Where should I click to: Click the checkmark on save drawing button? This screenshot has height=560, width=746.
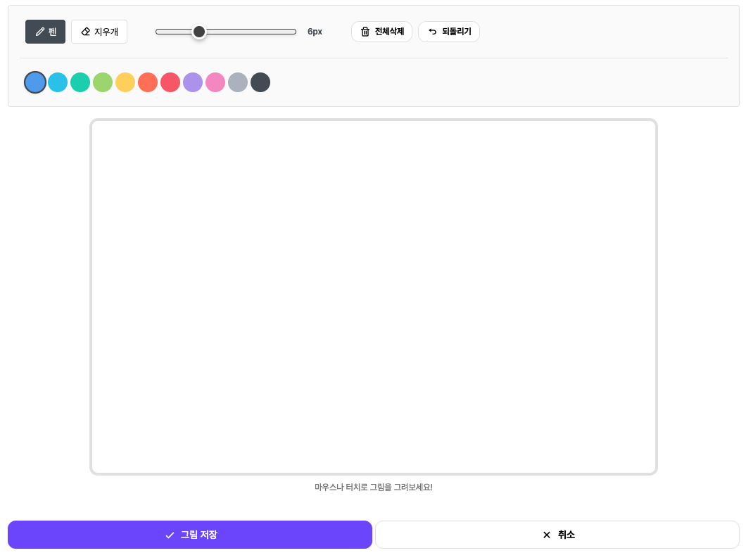[170, 535]
